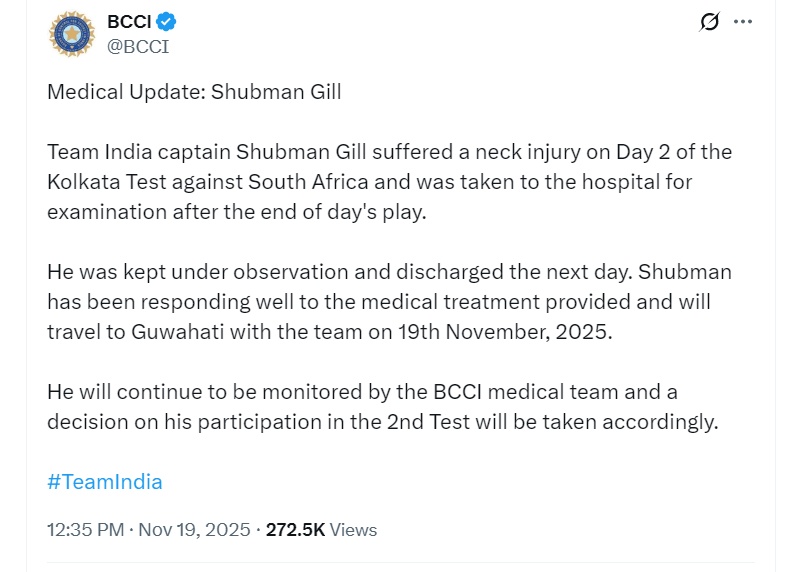Open the BCCI profile avatar
This screenshot has width=785, height=572.
[72, 33]
